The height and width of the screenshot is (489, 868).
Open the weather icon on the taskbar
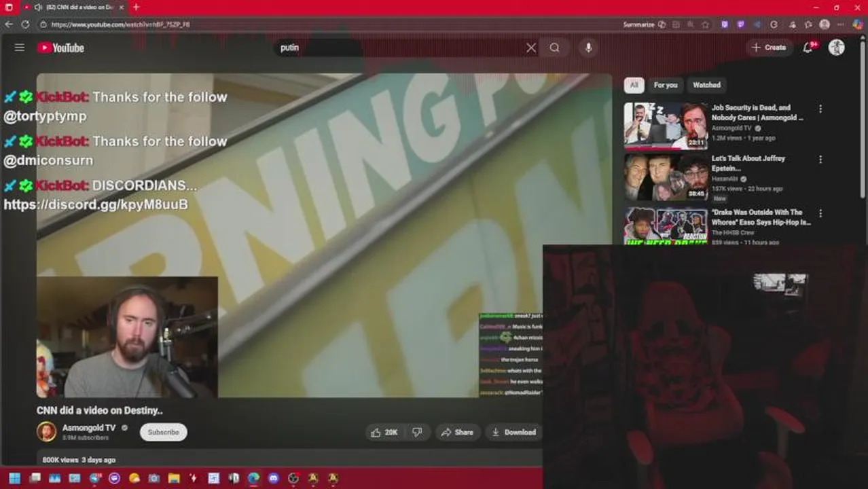click(134, 478)
